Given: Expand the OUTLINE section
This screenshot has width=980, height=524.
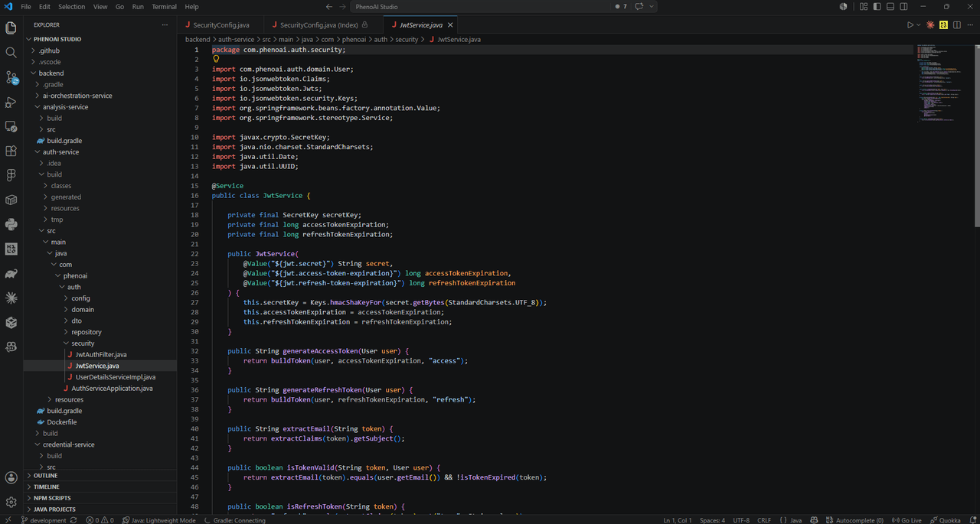Looking at the screenshot, I should [x=100, y=476].
